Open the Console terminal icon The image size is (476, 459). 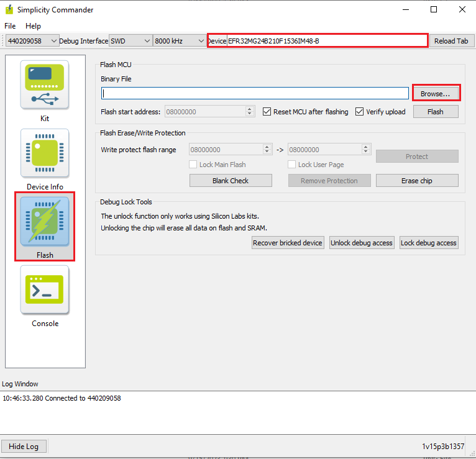click(x=45, y=290)
